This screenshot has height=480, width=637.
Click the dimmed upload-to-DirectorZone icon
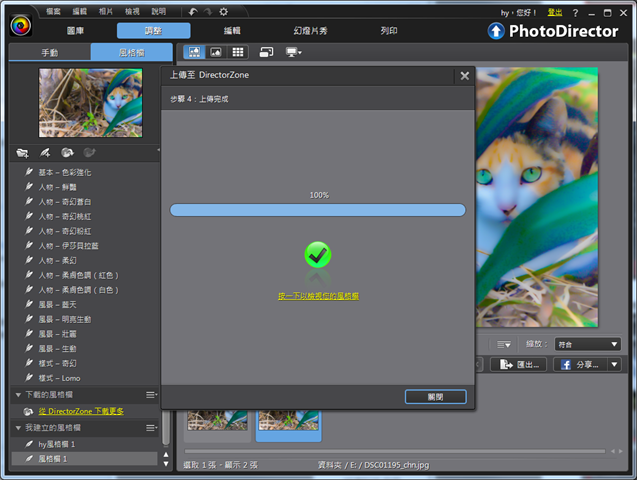[89, 153]
